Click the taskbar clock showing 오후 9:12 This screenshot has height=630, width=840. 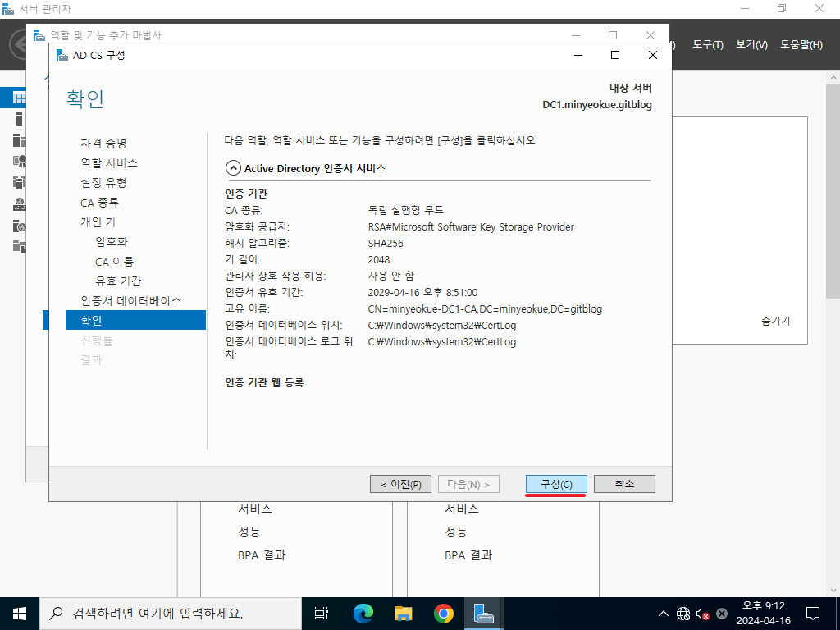pyautogui.click(x=764, y=614)
